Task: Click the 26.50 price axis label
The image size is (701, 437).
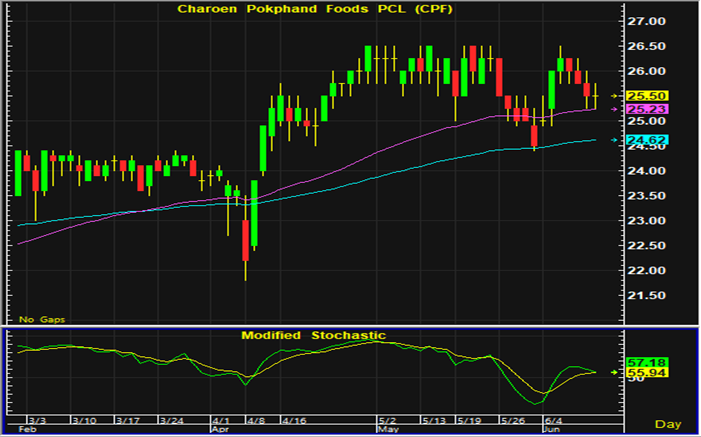Action: tap(646, 47)
